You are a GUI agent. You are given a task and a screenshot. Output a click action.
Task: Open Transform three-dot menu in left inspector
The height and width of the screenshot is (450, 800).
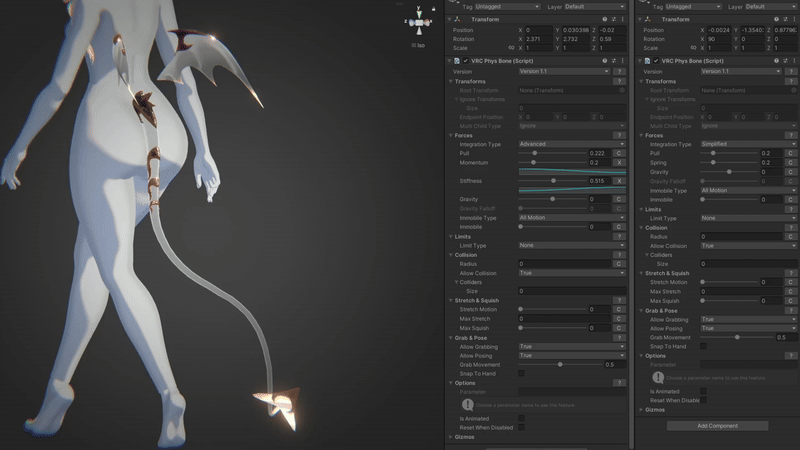pos(622,19)
